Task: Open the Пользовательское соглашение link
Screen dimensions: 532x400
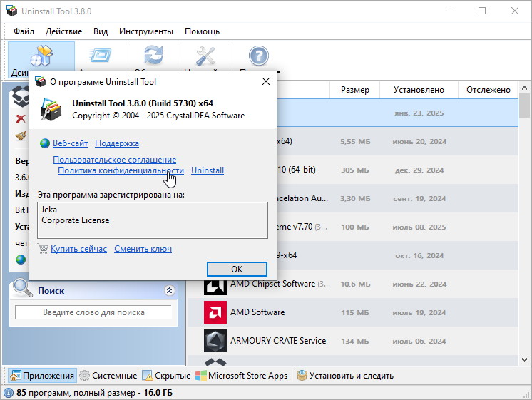Action: (115, 160)
